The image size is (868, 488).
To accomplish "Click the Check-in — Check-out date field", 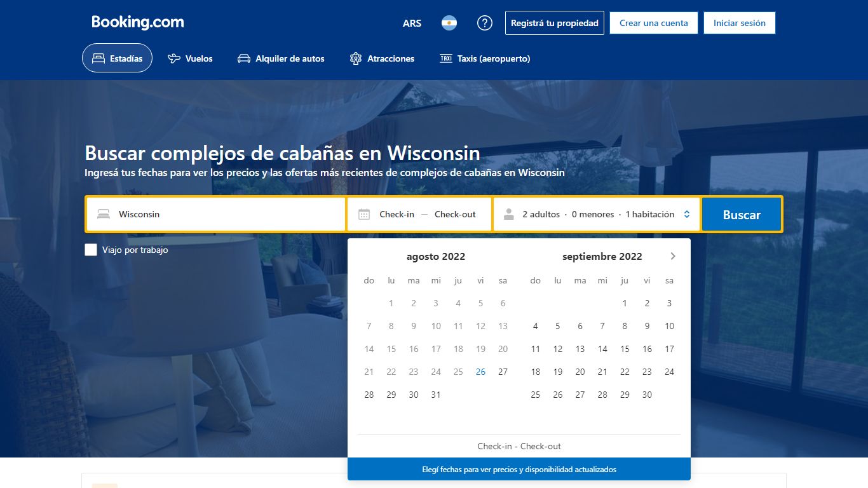I will pos(419,214).
